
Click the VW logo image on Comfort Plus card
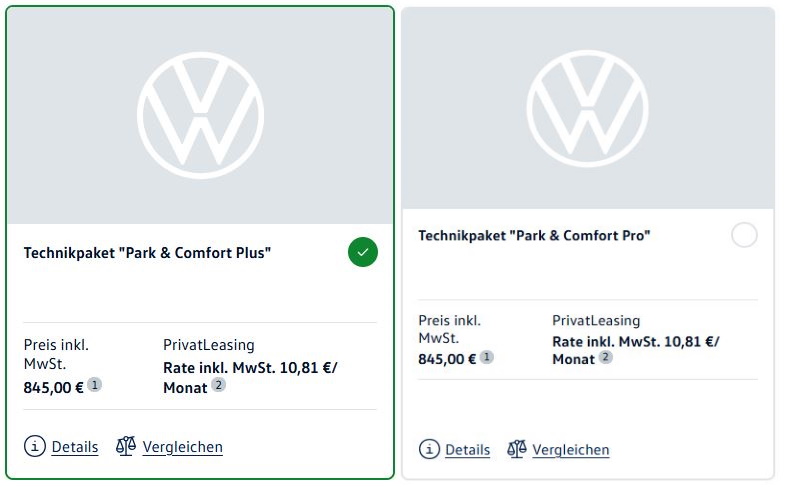[200, 115]
